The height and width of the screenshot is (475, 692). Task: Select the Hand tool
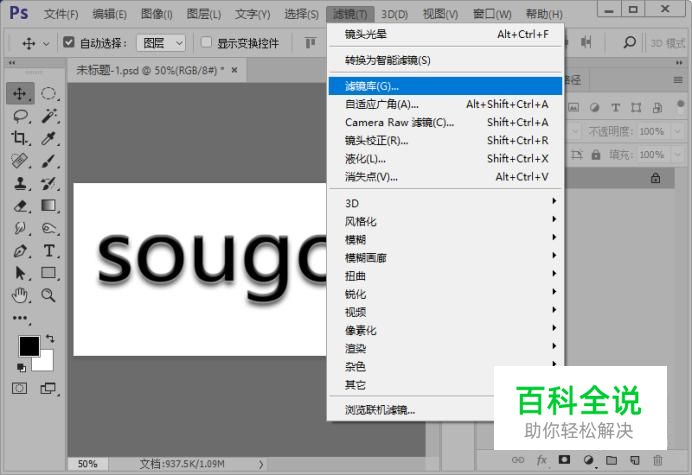[20, 295]
